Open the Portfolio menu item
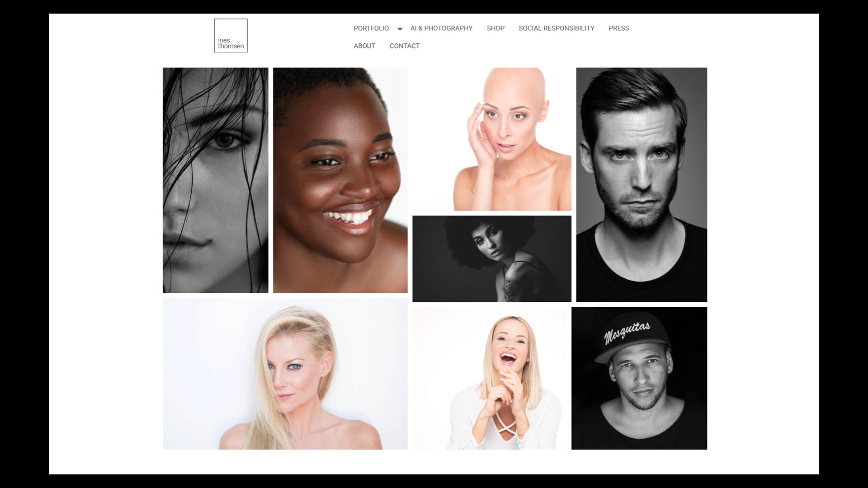Screen dimensions: 868x488 tap(371, 28)
